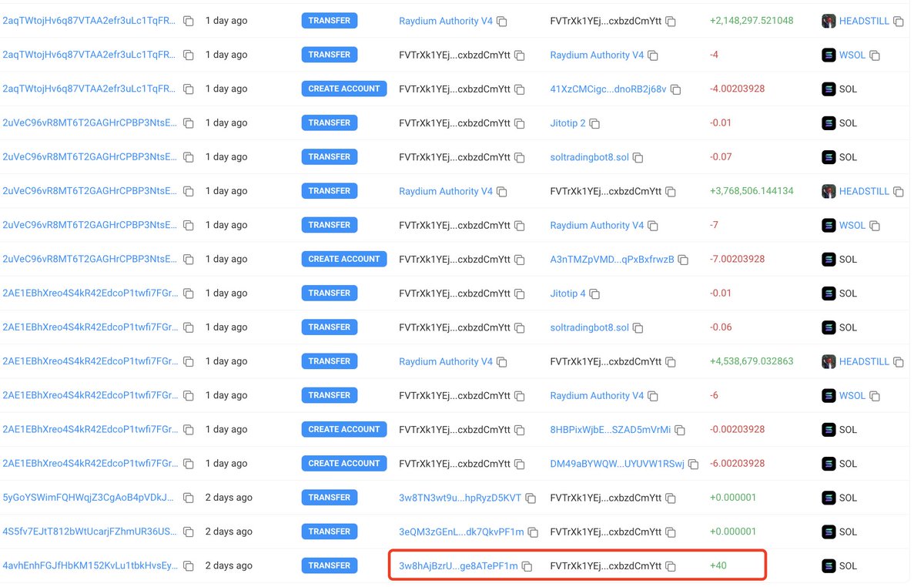This screenshot has height=587, width=924.
Task: Copy icon beside 3w8hAjBzrU...ge8ATePF1m address
Action: tap(527, 566)
